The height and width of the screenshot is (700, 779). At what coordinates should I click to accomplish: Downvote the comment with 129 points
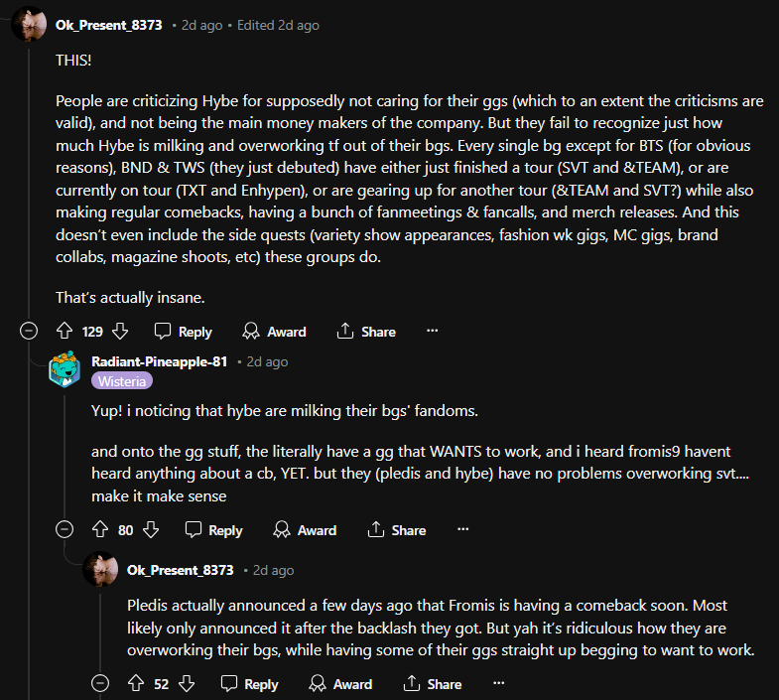(120, 332)
